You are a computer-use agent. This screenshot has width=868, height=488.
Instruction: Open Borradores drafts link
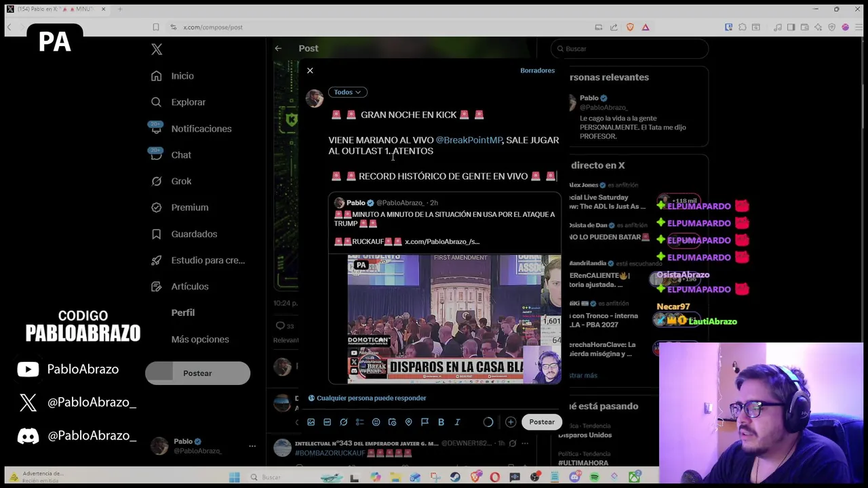(x=537, y=70)
